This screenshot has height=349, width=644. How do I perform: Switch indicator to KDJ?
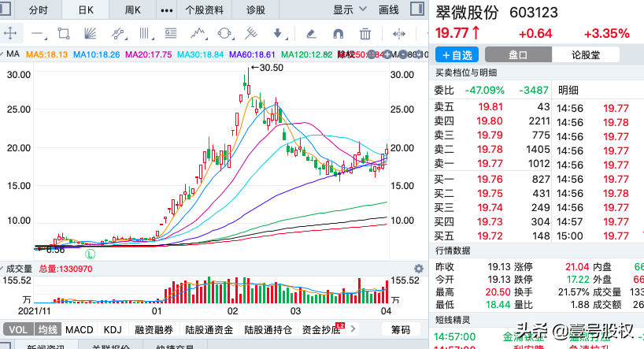click(113, 329)
